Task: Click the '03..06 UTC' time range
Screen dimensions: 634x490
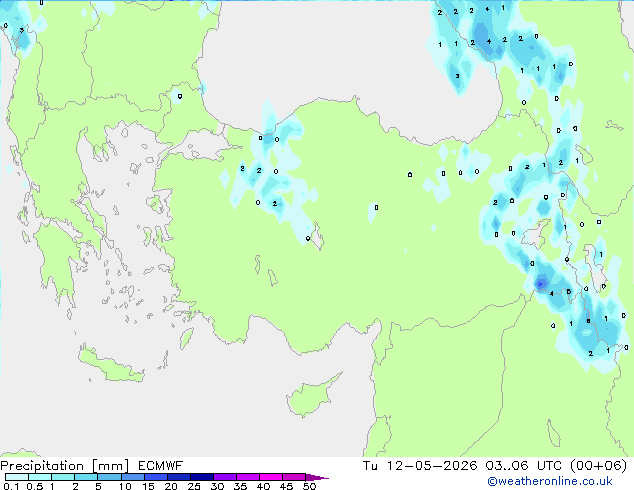Action: coord(524,466)
